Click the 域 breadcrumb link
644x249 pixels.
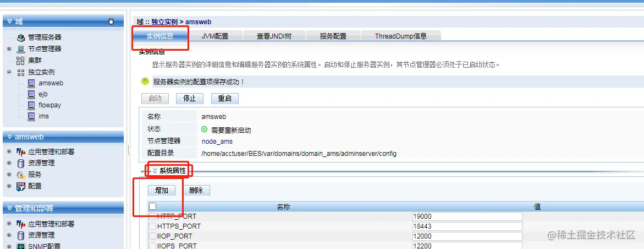tap(140, 22)
